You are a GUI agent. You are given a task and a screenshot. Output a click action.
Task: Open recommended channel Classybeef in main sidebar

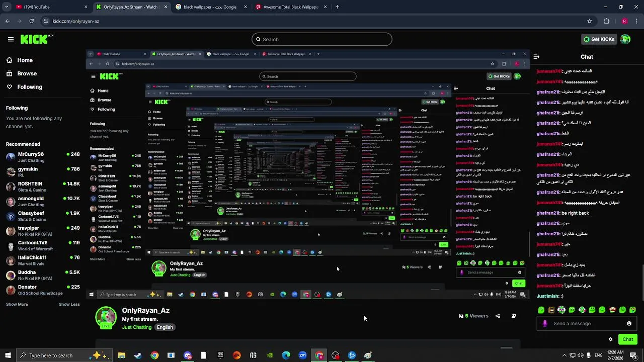click(42, 216)
